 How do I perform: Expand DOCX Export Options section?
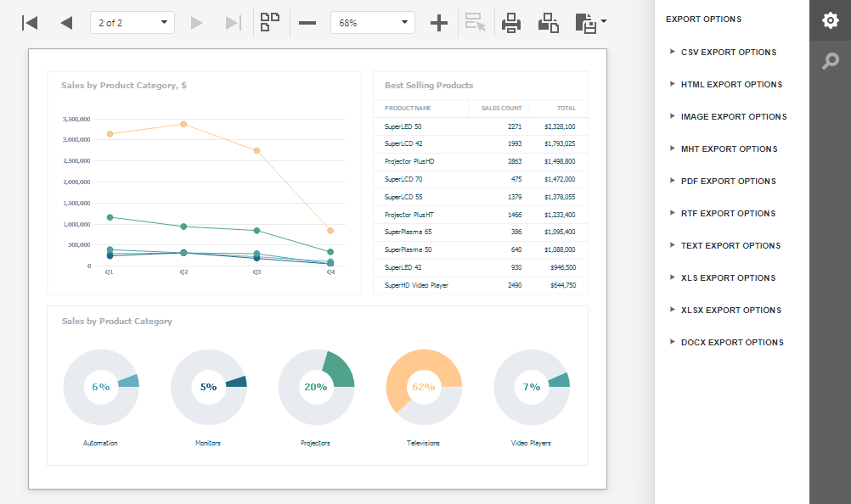point(731,343)
